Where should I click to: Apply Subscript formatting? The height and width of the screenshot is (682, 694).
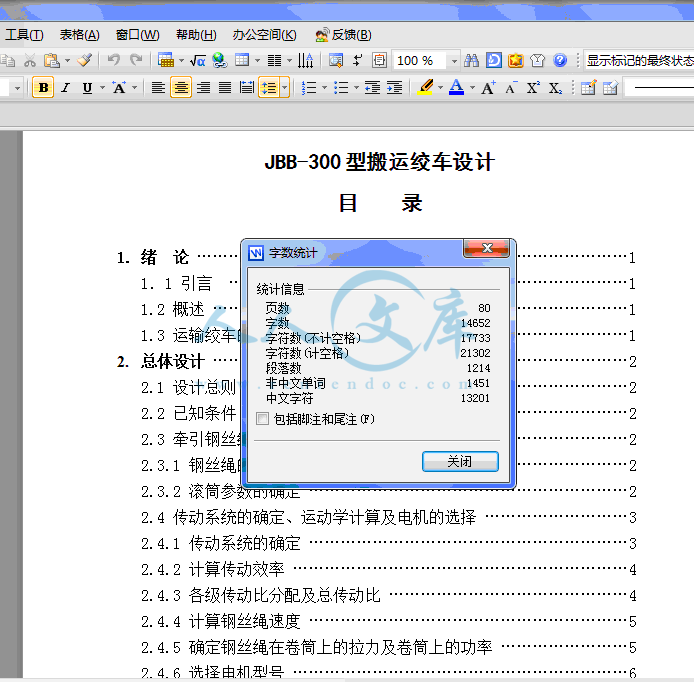(555, 88)
